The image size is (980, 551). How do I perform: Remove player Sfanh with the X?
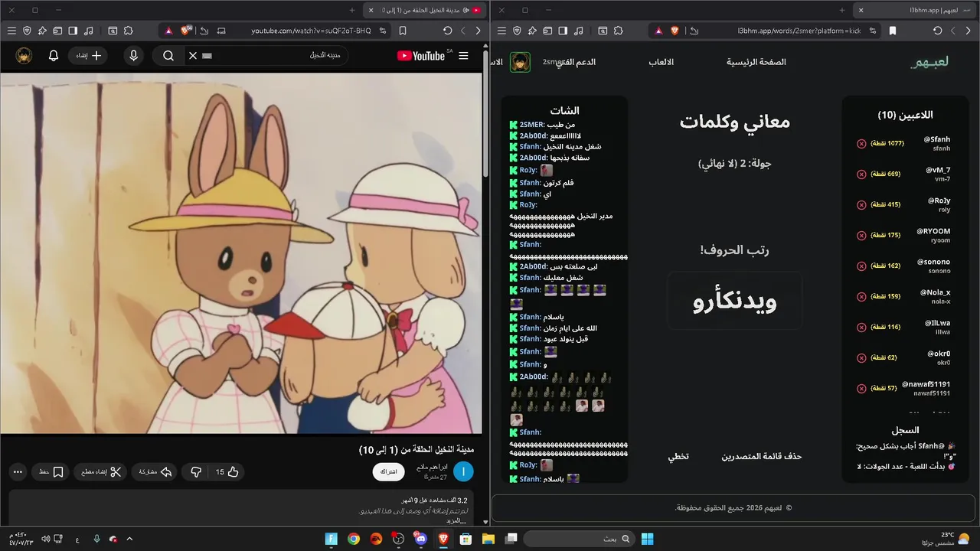coord(861,143)
